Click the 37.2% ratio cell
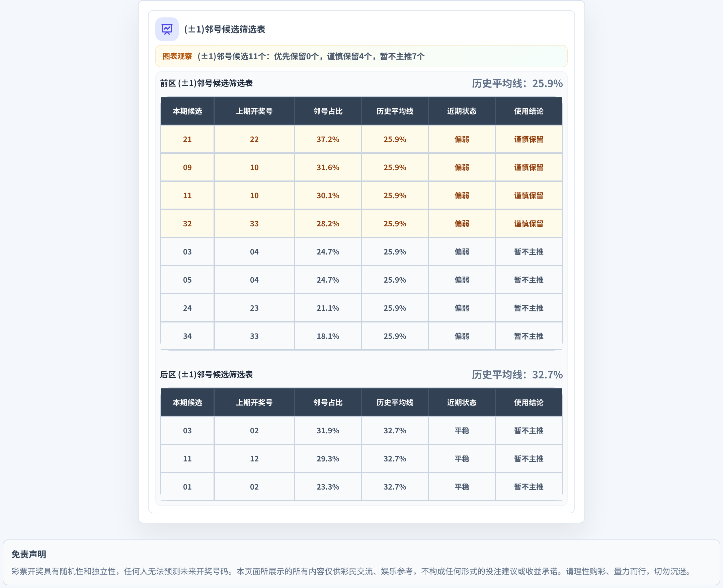The image size is (723, 588). coord(328,139)
